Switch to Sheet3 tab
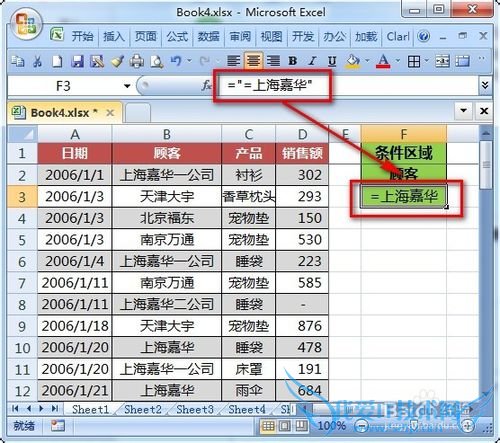500x443 pixels. [195, 409]
